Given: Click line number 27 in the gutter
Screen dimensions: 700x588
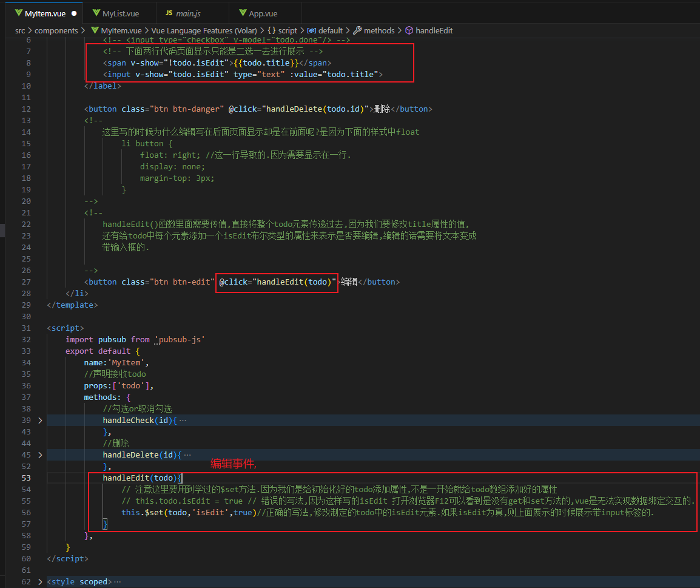Looking at the screenshot, I should point(26,282).
